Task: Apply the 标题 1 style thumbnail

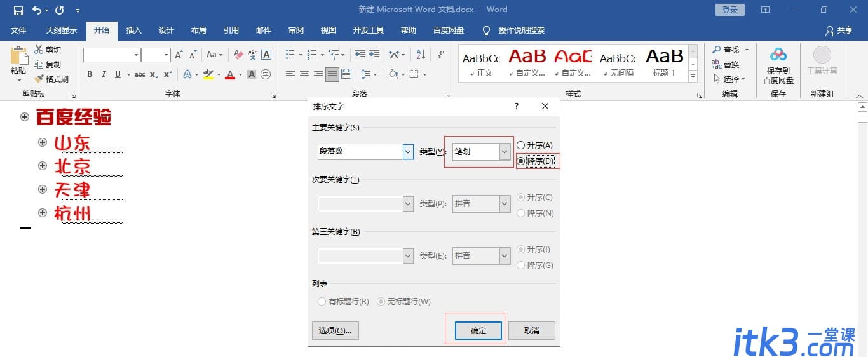Action: coord(664,63)
